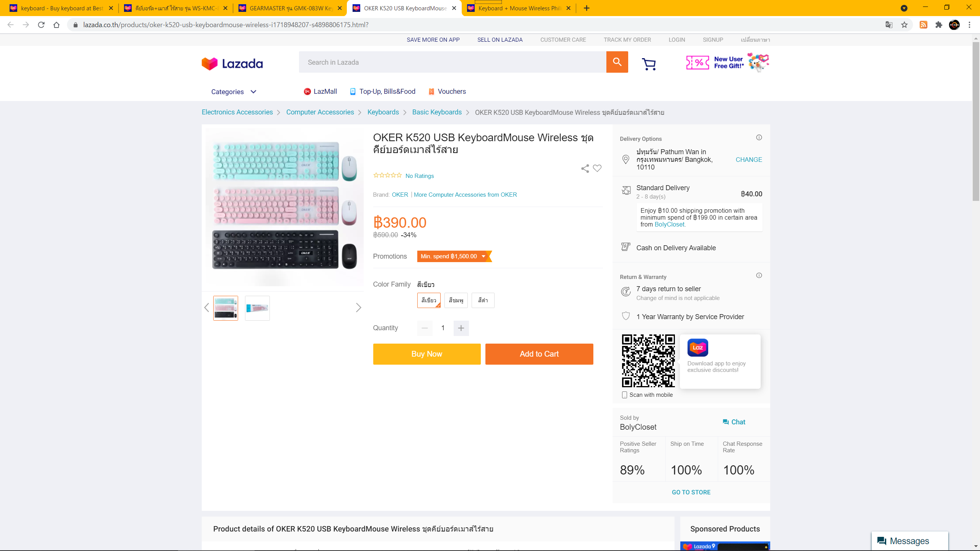The image size is (980, 551).
Task: Open a new browser tab
Action: click(x=586, y=8)
